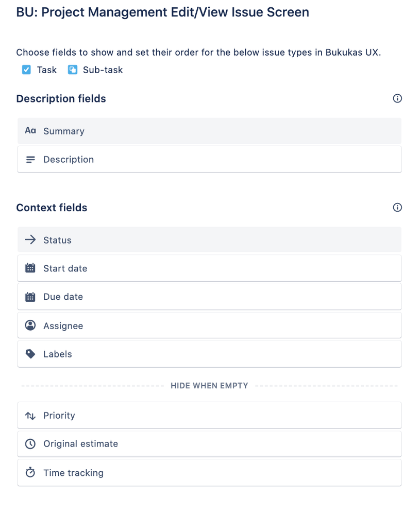The height and width of the screenshot is (514, 420).
Task: Click the Status field row
Action: click(209, 239)
